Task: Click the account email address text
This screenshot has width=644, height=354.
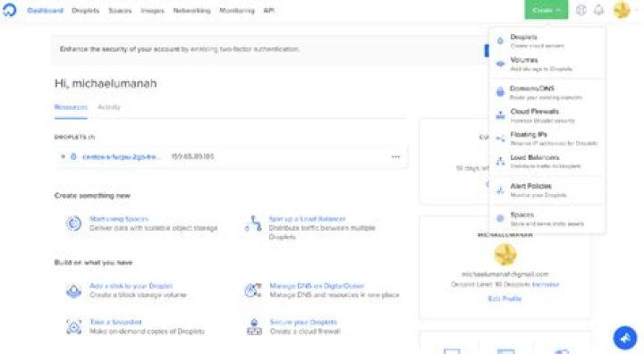Action: pyautogui.click(x=504, y=274)
